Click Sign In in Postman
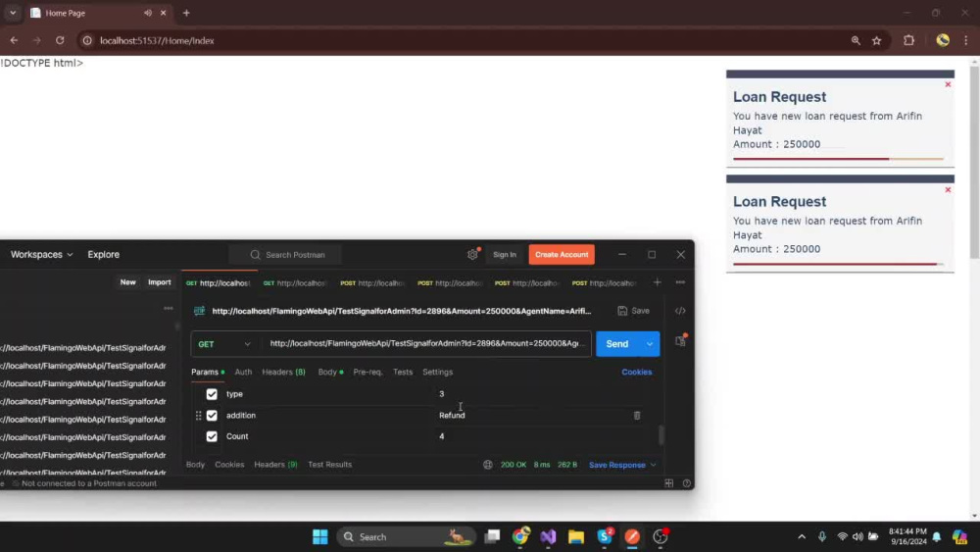Screen dimensions: 980x552 pyautogui.click(x=505, y=255)
